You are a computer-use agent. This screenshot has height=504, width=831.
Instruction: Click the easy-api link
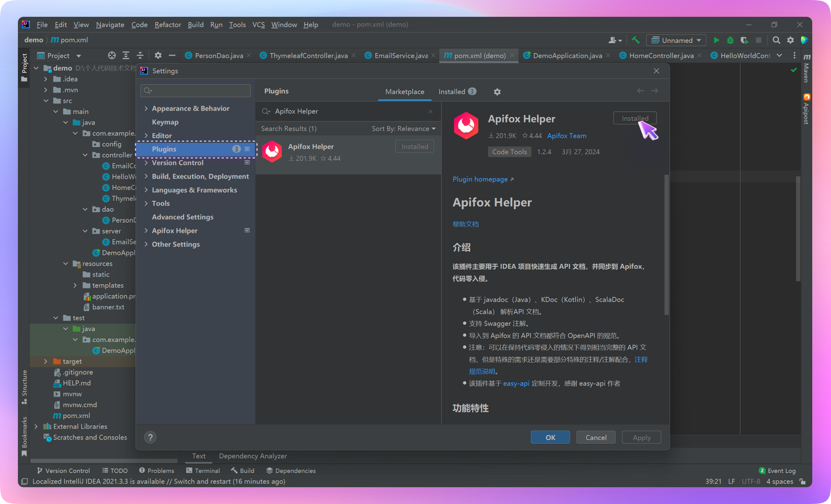click(516, 384)
